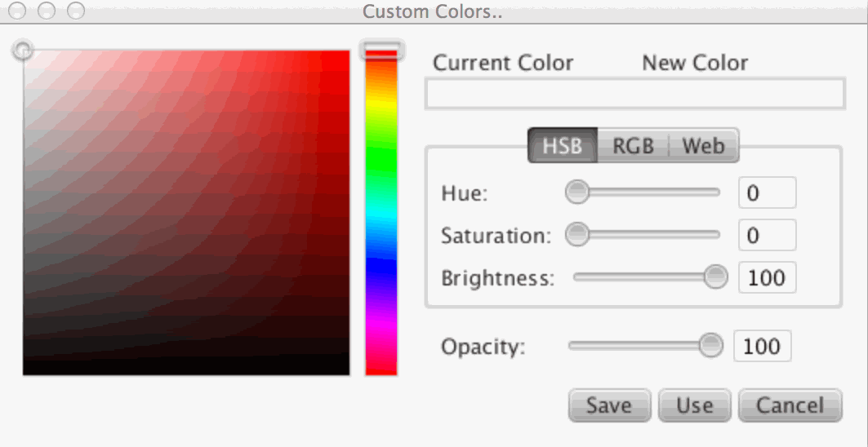The width and height of the screenshot is (868, 447).
Task: Click the circular color picker indicator
Action: (x=23, y=51)
